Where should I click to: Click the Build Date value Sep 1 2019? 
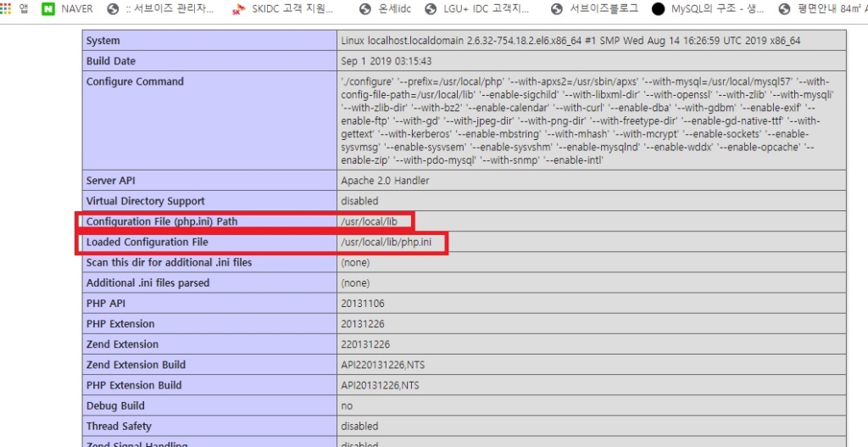click(x=386, y=61)
